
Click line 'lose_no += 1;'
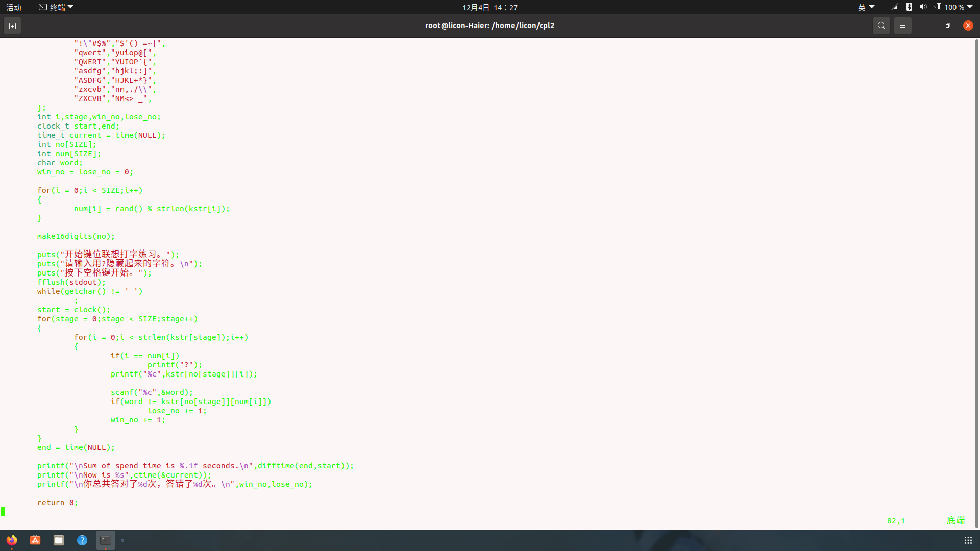177,411
